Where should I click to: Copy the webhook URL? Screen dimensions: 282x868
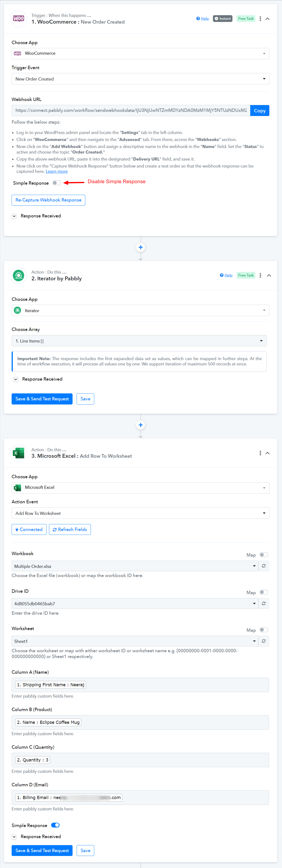point(260,111)
